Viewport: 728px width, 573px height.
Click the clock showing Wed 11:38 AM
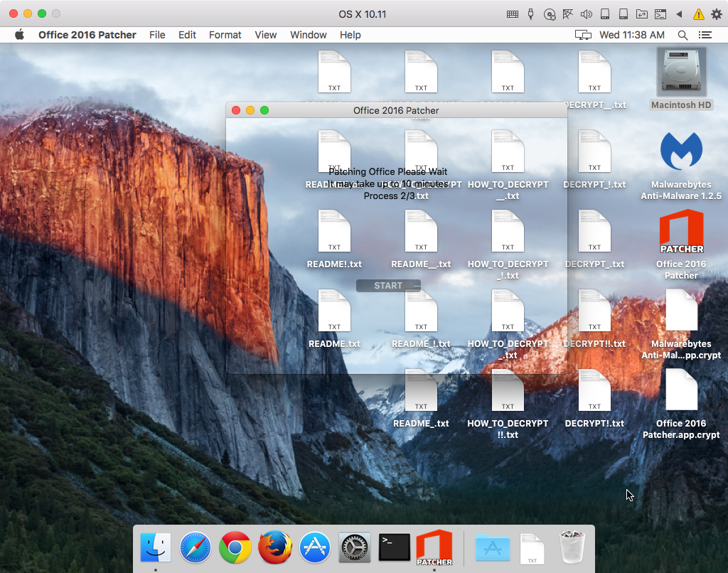632,35
